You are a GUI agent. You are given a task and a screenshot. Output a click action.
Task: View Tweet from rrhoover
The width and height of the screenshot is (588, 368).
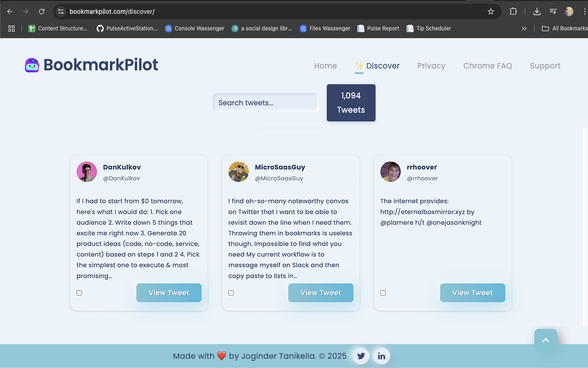point(473,293)
